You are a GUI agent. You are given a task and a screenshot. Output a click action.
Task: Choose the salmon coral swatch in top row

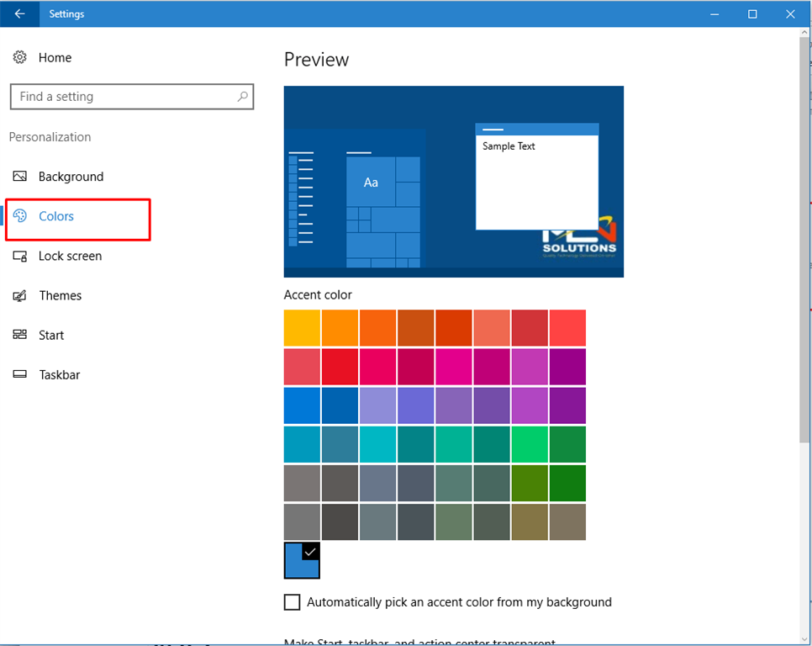[x=492, y=328]
